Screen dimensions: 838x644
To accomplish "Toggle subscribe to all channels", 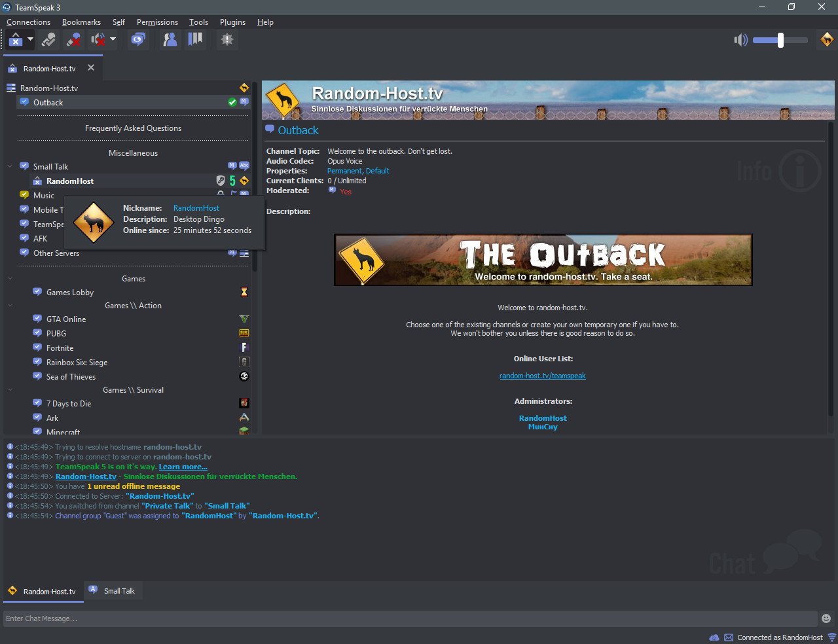I will click(137, 40).
